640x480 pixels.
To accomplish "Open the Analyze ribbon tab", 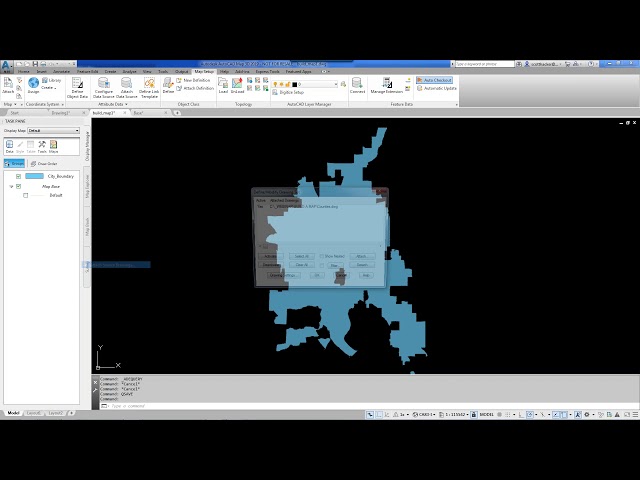I will click(x=129, y=72).
